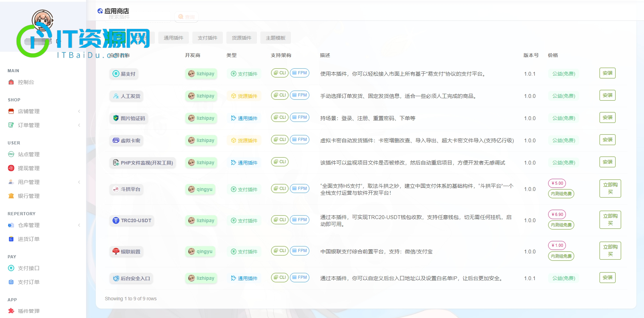Viewport: 644px width, 318px height.
Task: Click the 图片验证码 shield icon
Action: click(116, 118)
